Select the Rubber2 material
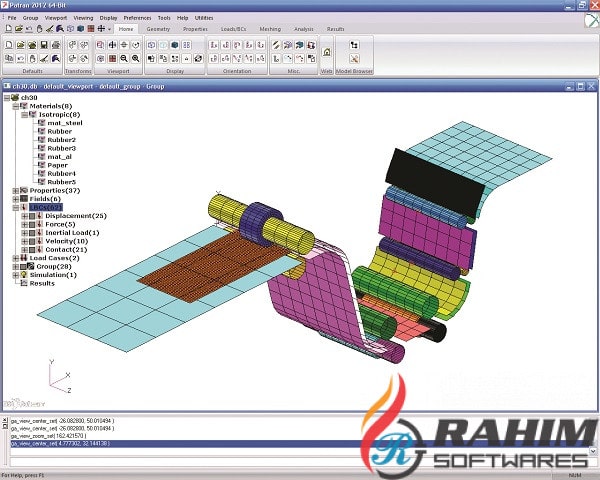The height and width of the screenshot is (480, 600). pos(62,140)
